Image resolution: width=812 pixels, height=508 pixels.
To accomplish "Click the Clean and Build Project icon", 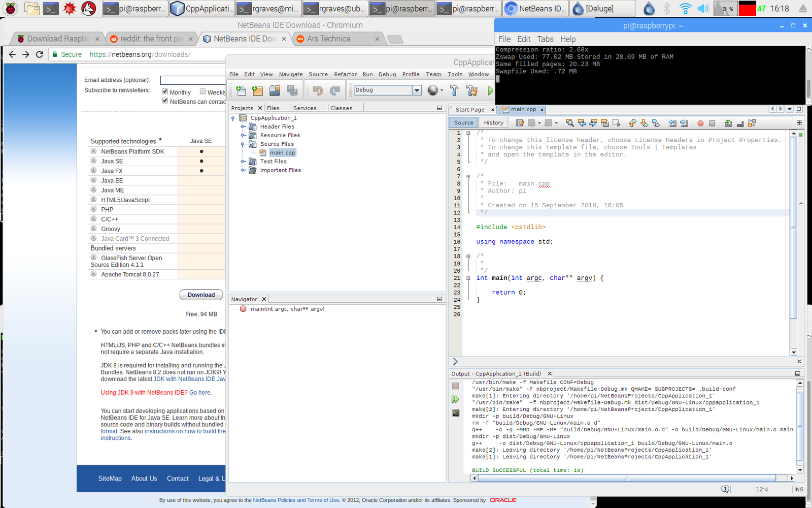I will coord(472,90).
